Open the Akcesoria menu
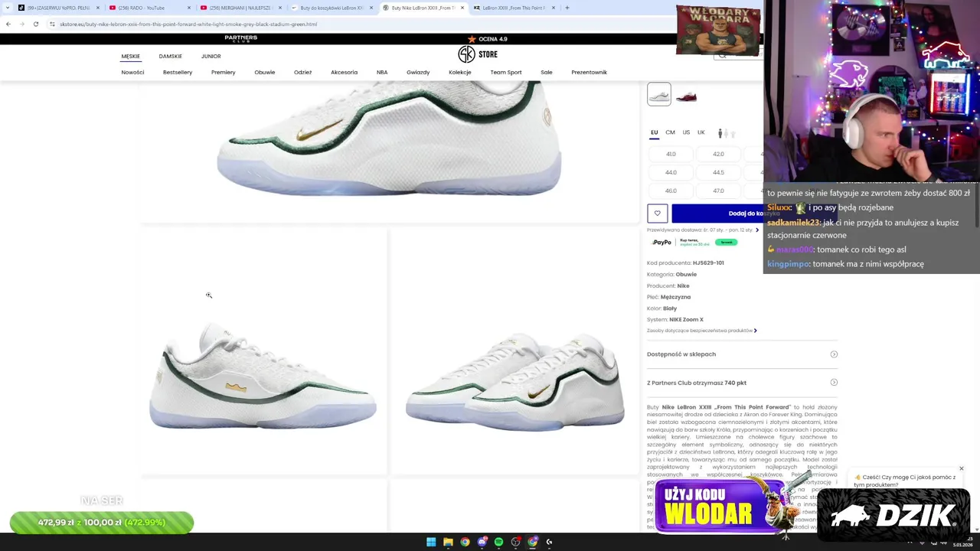The image size is (980, 551). (345, 72)
